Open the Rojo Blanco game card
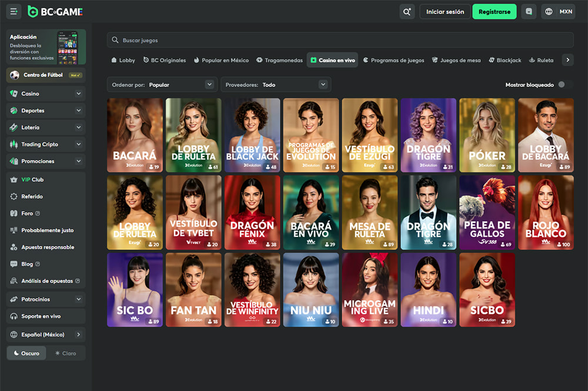The image size is (588, 391). 546,213
